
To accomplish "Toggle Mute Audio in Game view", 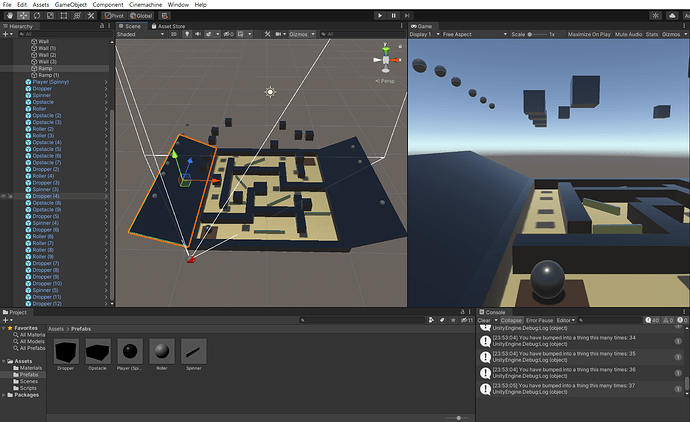I will (628, 34).
